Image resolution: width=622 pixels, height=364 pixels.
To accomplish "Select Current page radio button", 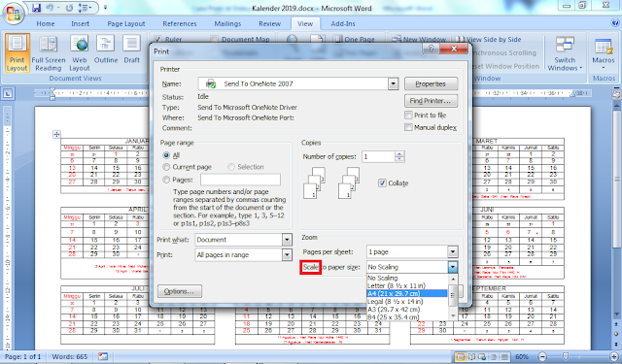I will pyautogui.click(x=166, y=167).
